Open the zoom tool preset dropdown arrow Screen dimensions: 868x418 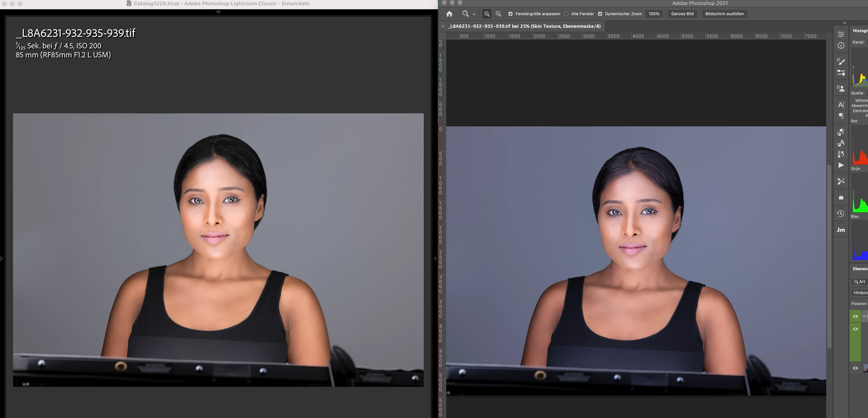pyautogui.click(x=474, y=14)
